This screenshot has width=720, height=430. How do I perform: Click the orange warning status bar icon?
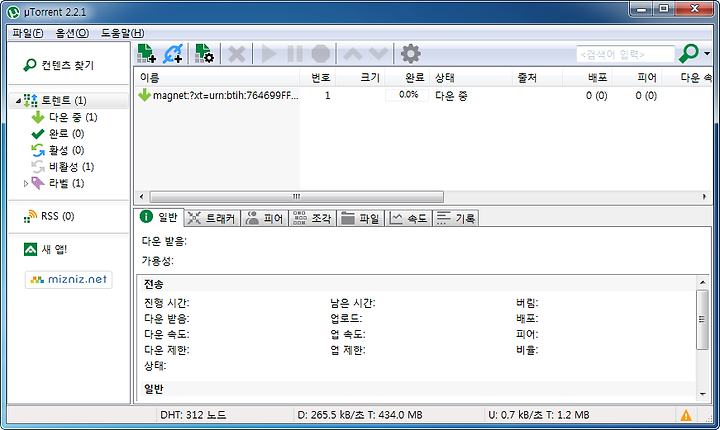(x=686, y=416)
